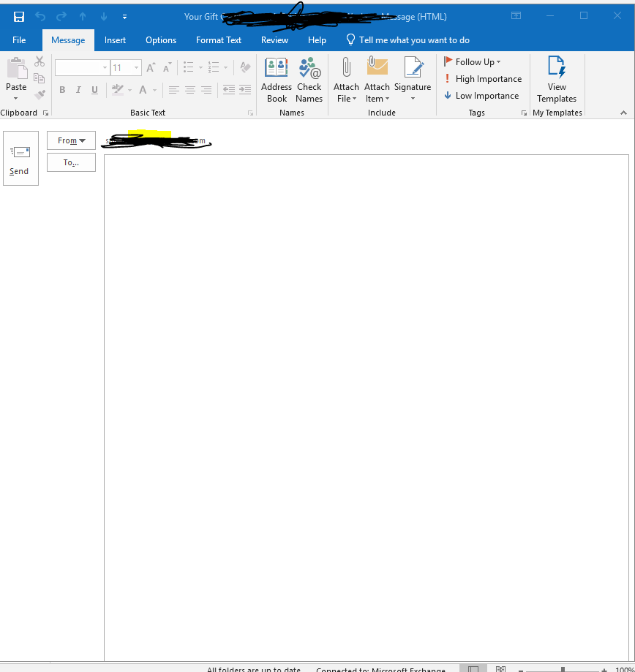
Task: Open the Address Book
Action: 277,80
